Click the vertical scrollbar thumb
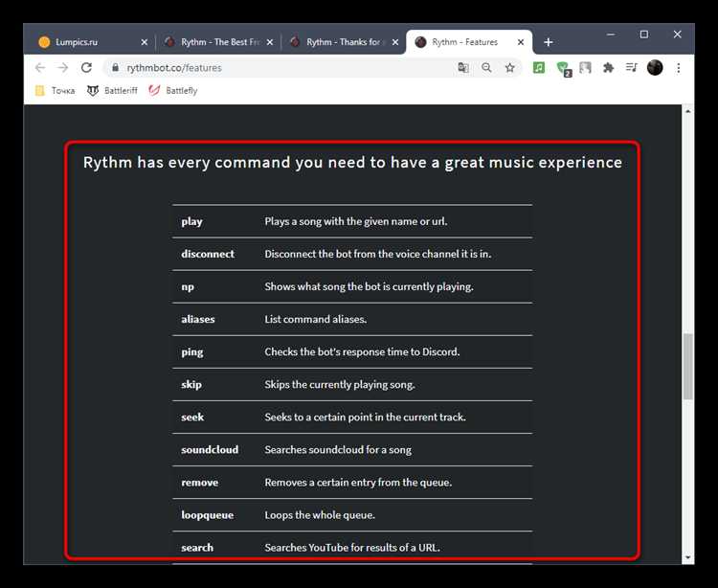The height and width of the screenshot is (588, 718). [x=687, y=366]
